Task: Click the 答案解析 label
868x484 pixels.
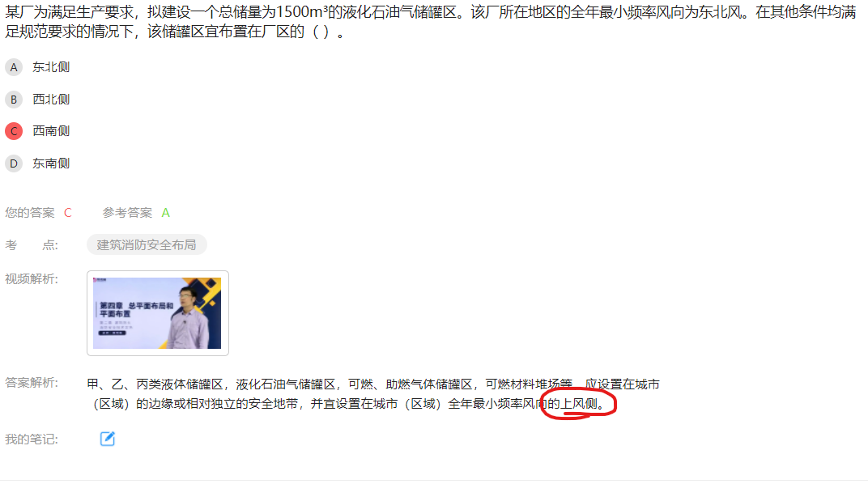Action: pyautogui.click(x=32, y=383)
